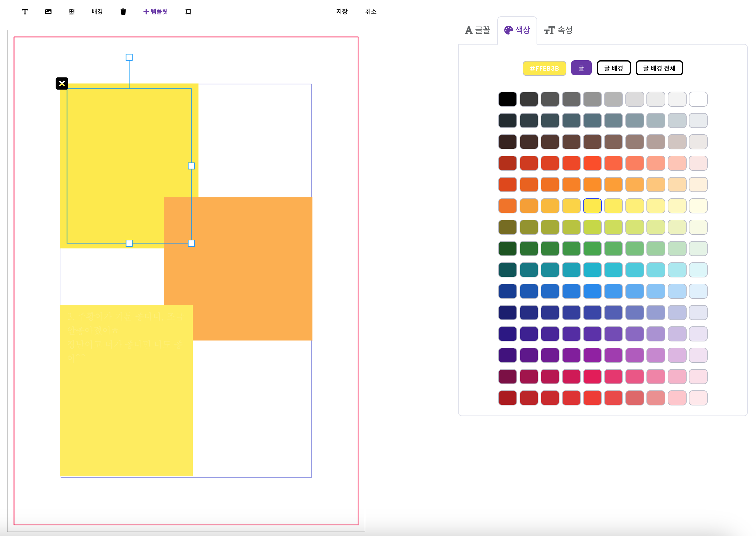This screenshot has height=536, width=756.
Task: Click the trash delete icon
Action: tap(123, 12)
